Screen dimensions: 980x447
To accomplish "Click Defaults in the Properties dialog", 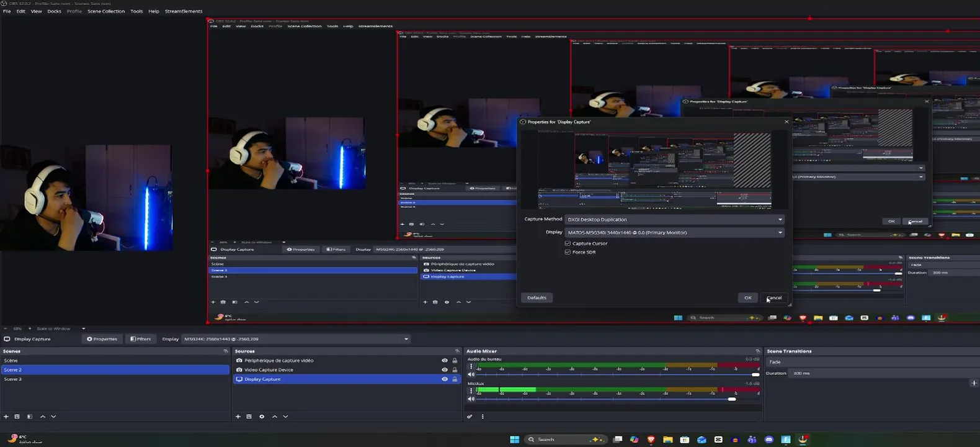I will 537,298.
